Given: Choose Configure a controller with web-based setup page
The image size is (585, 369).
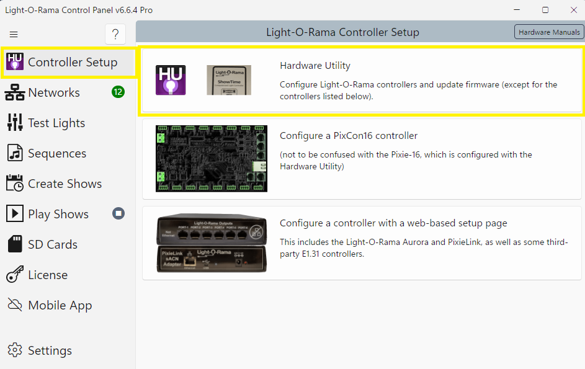Looking at the screenshot, I should [393, 223].
